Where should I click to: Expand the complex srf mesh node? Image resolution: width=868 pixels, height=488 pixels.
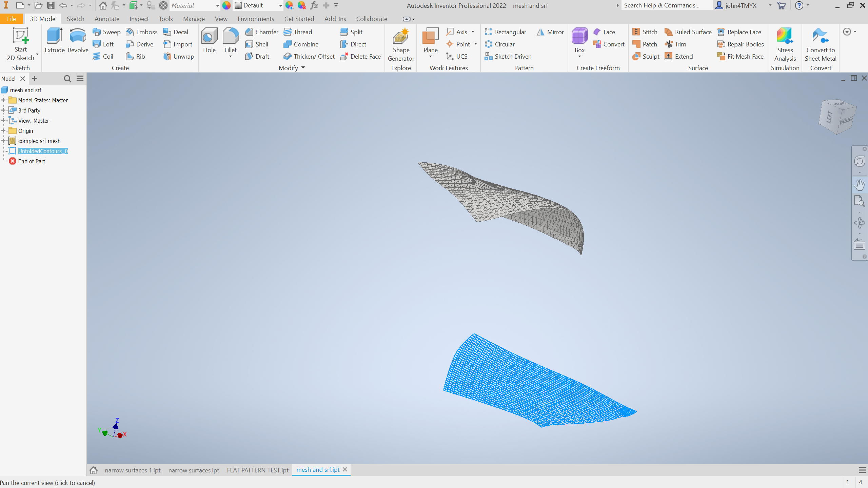(x=3, y=141)
